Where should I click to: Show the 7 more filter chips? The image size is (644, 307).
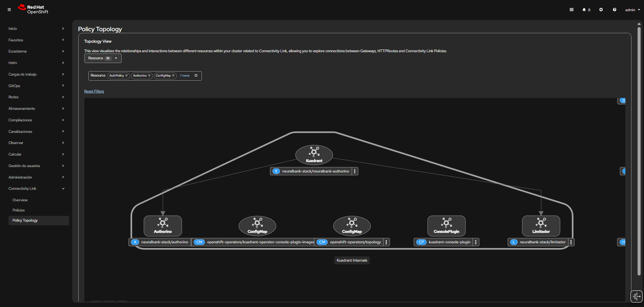[185, 76]
